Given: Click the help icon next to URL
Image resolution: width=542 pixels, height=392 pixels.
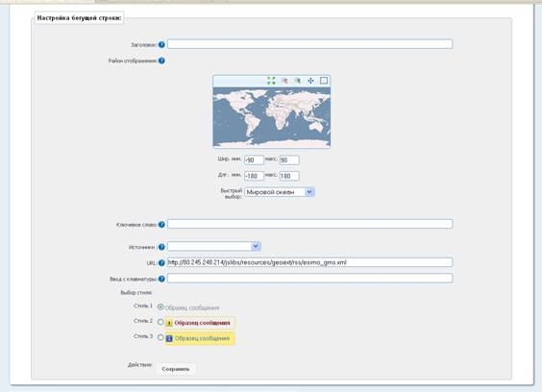Looking at the screenshot, I should pos(161,262).
